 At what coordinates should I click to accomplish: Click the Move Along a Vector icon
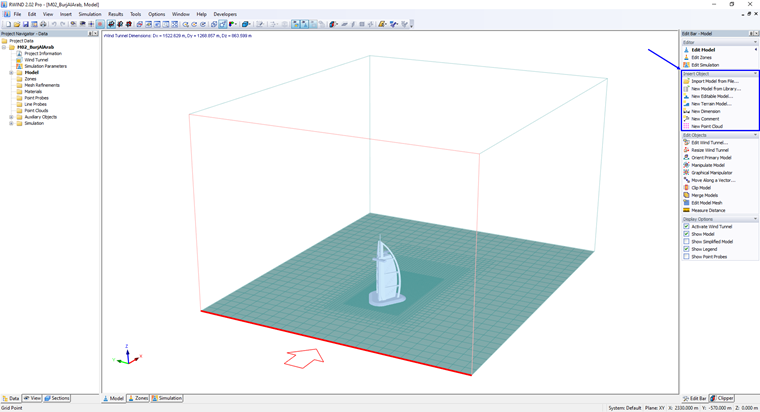pyautogui.click(x=686, y=180)
